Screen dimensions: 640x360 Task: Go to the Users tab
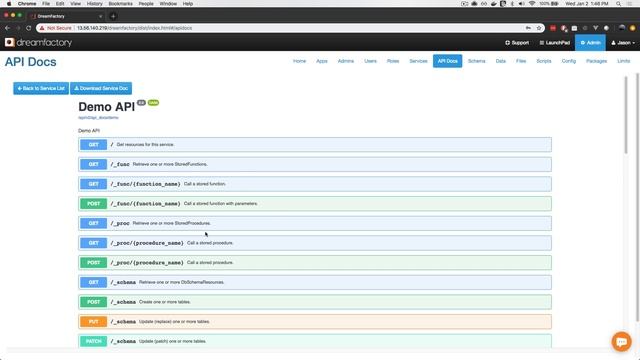(370, 61)
